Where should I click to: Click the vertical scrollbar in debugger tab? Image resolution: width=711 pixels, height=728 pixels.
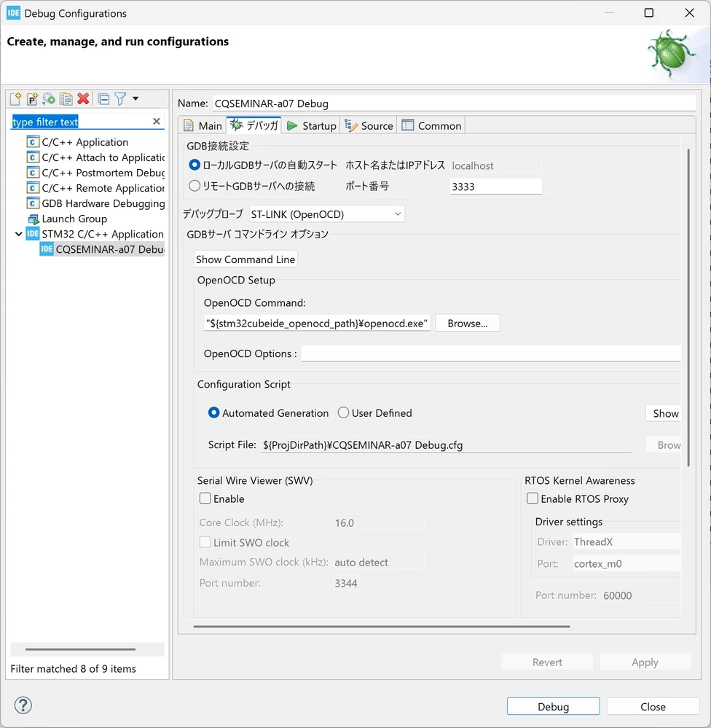click(x=688, y=308)
